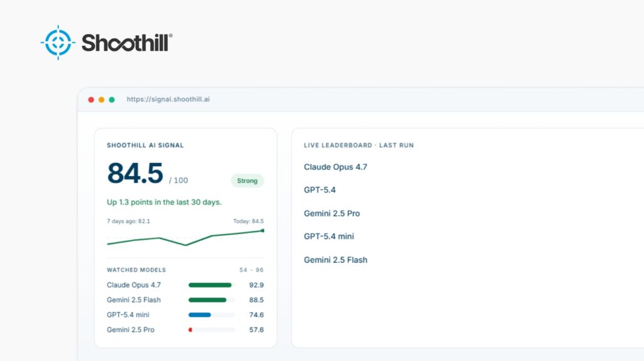
Task: Click the 88.5 score value
Action: (x=257, y=300)
